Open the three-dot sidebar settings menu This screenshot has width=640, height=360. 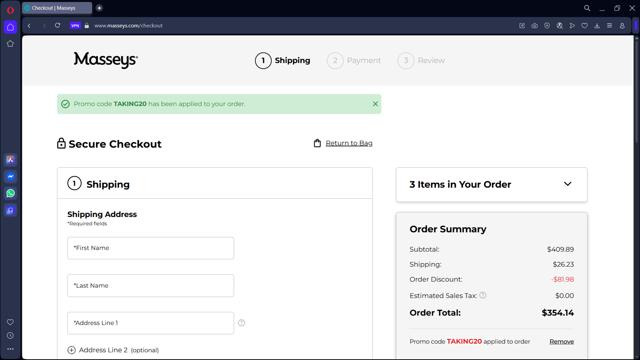(10, 349)
